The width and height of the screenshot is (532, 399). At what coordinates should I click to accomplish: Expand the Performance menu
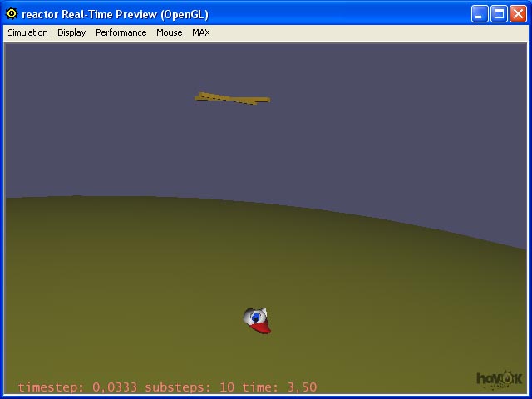pos(121,33)
